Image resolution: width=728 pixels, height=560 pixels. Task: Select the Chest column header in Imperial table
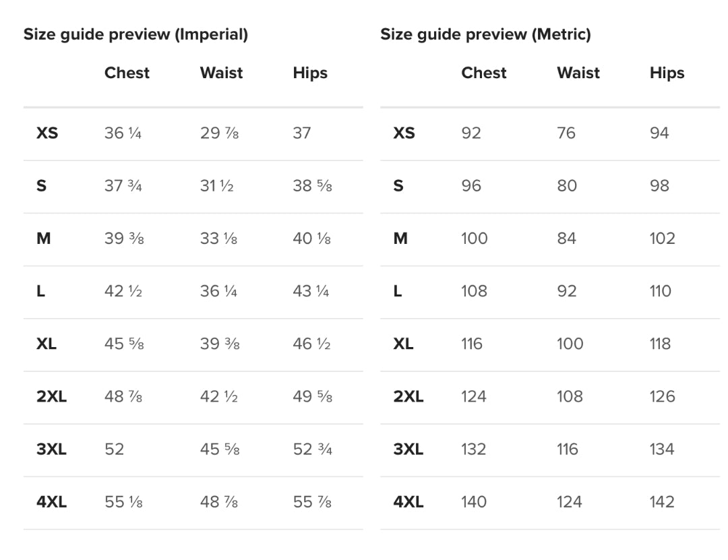(127, 73)
